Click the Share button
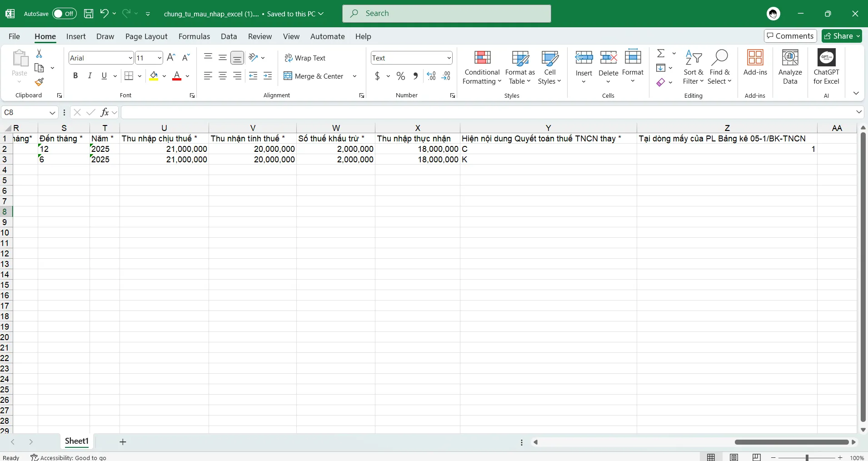This screenshot has height=461, width=868. coord(842,36)
